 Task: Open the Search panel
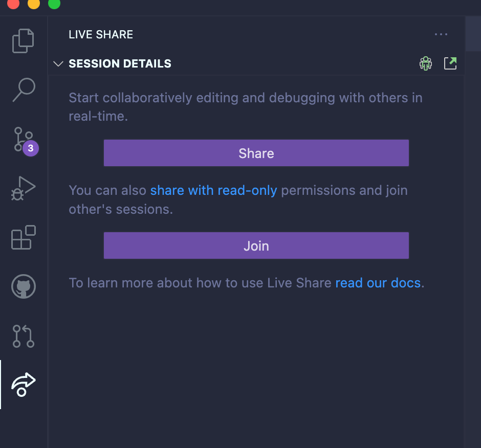pyautogui.click(x=23, y=89)
